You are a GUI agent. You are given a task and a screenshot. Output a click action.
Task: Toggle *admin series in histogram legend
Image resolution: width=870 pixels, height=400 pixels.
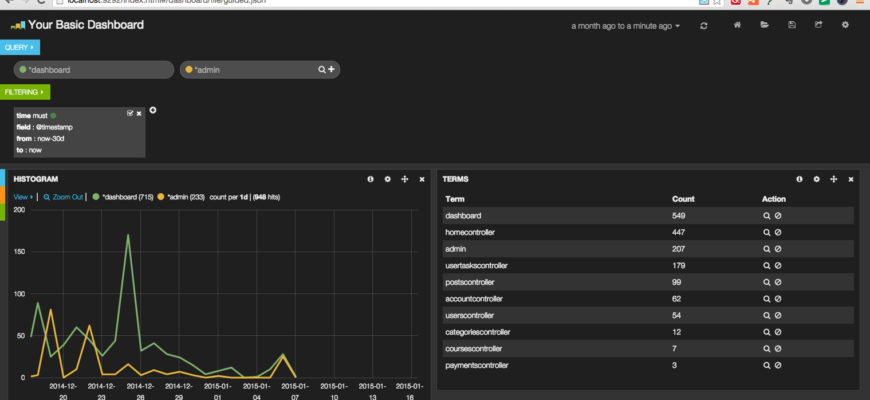[x=180, y=197]
